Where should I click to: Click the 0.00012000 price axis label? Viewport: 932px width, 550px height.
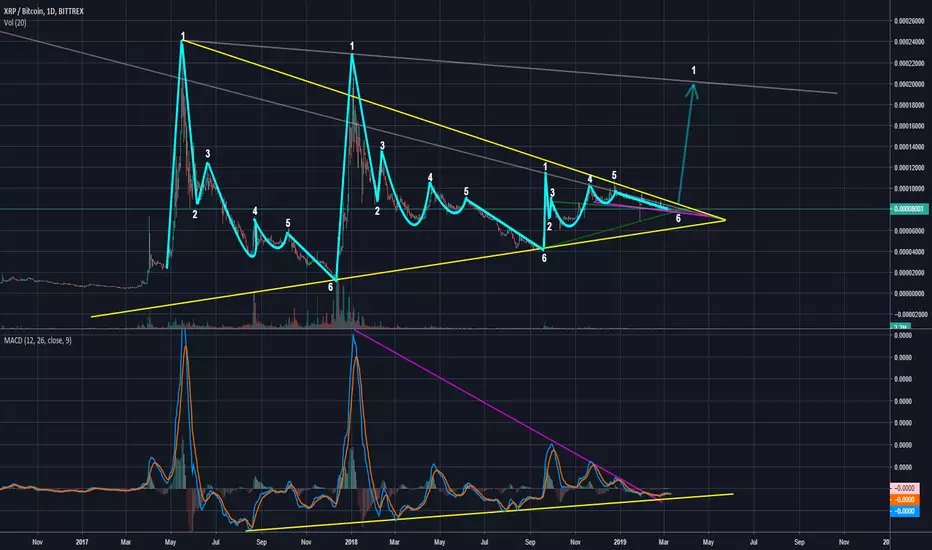(x=909, y=168)
